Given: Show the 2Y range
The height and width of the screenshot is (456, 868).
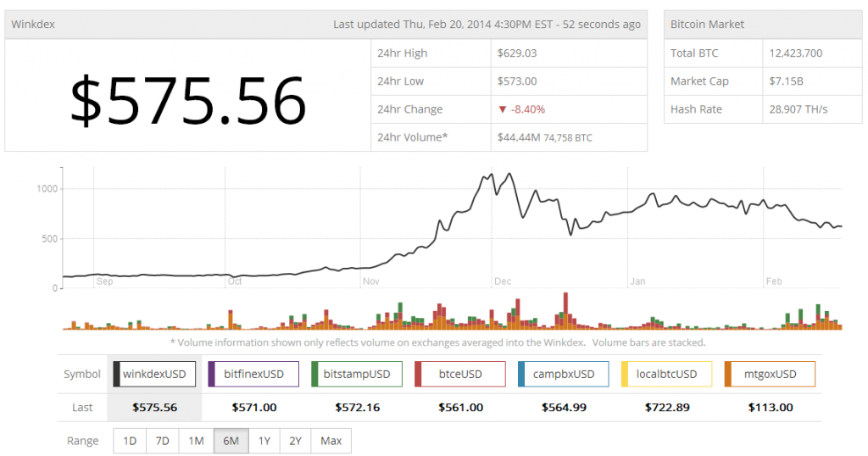Looking at the screenshot, I should pos(295,441).
